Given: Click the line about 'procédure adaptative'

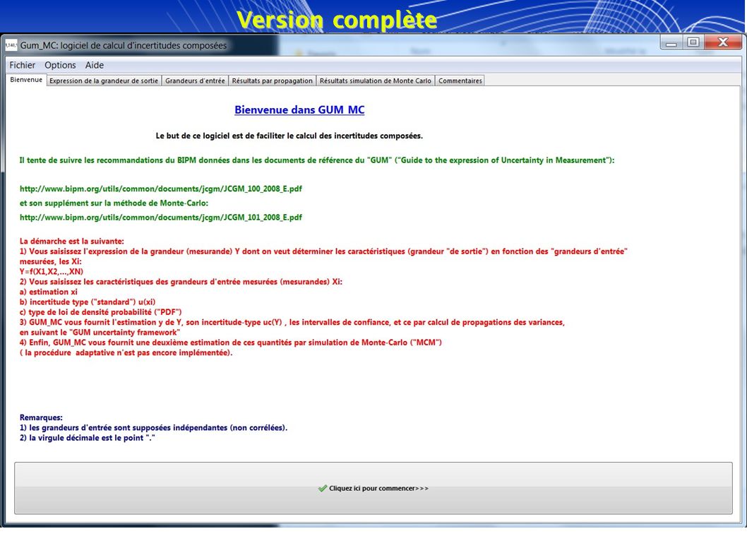Looking at the screenshot, I should 126,352.
